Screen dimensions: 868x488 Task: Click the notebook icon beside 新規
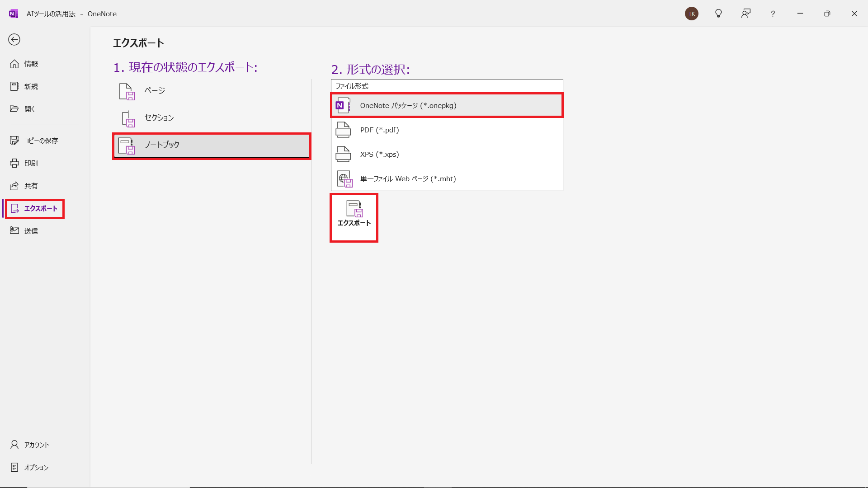14,86
